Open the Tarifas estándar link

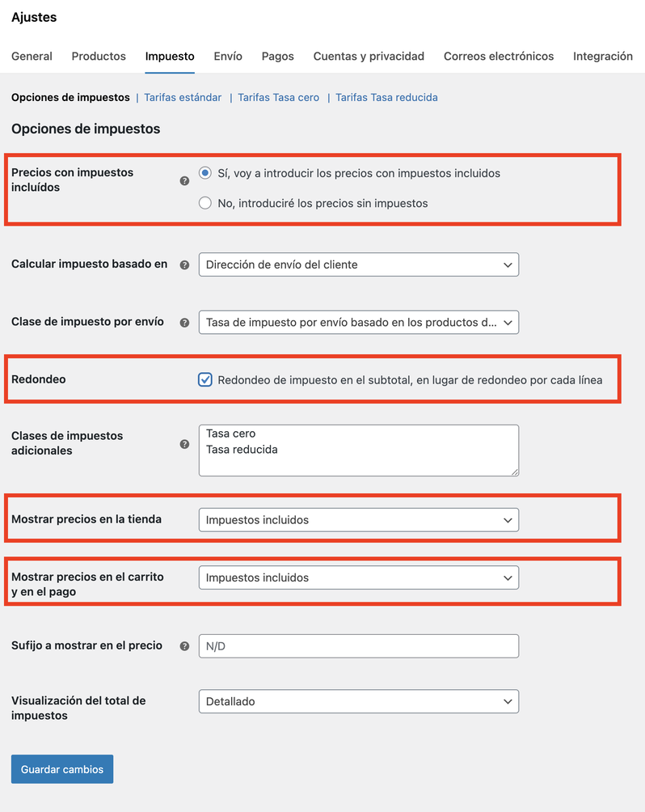[184, 96]
